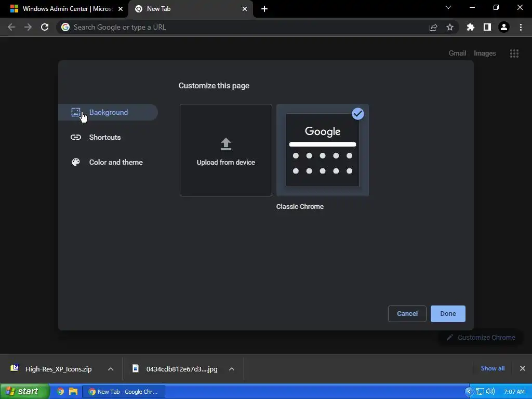This screenshot has height=399, width=532.
Task: Click the jpg file icon in downloads bar
Action: click(136, 368)
